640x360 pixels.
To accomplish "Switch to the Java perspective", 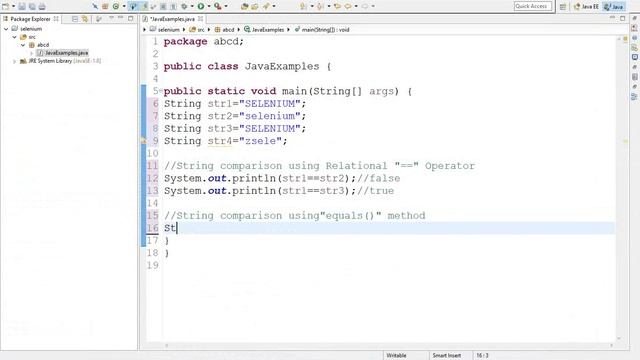I will point(614,7).
